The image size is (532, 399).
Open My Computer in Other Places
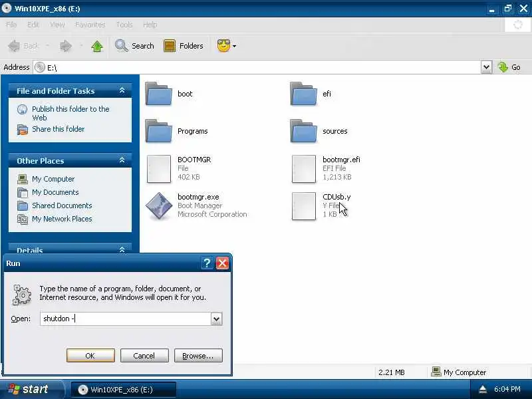(53, 179)
